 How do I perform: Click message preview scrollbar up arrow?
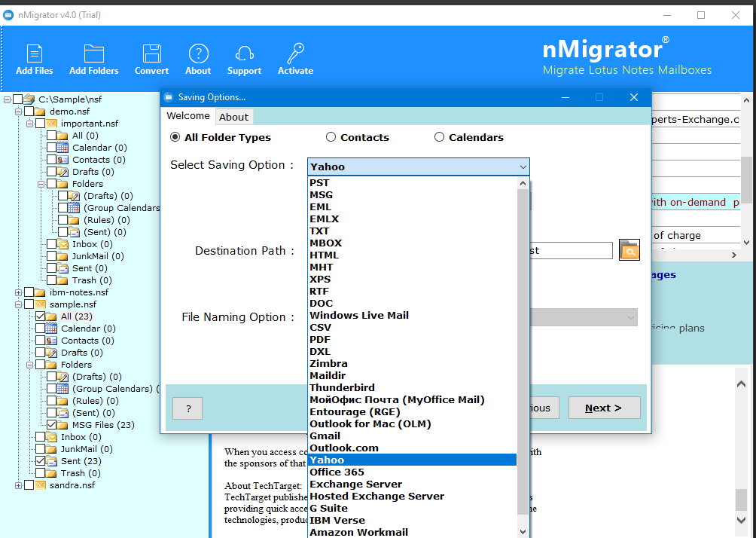point(742,384)
